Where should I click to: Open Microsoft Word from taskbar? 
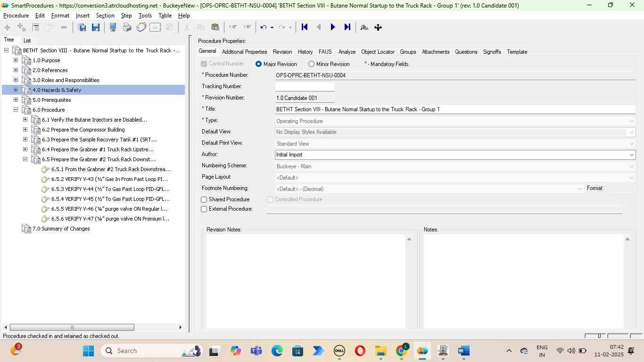click(463, 351)
